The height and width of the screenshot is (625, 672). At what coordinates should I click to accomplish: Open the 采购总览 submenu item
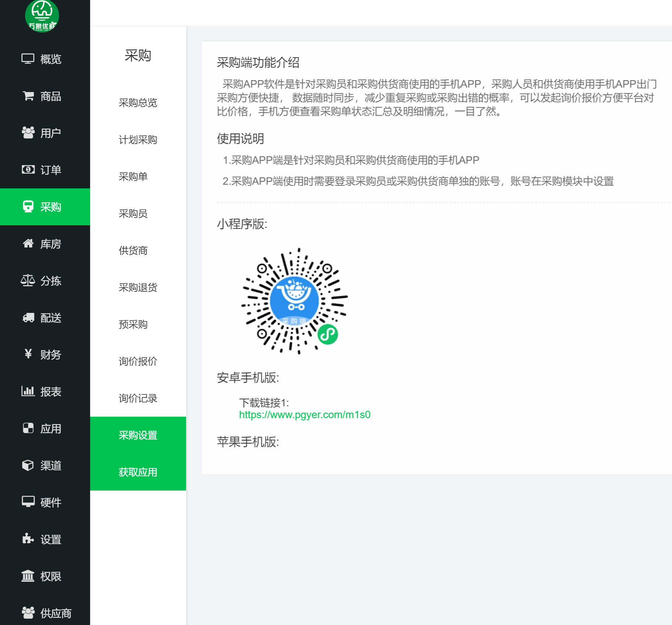pos(138,103)
